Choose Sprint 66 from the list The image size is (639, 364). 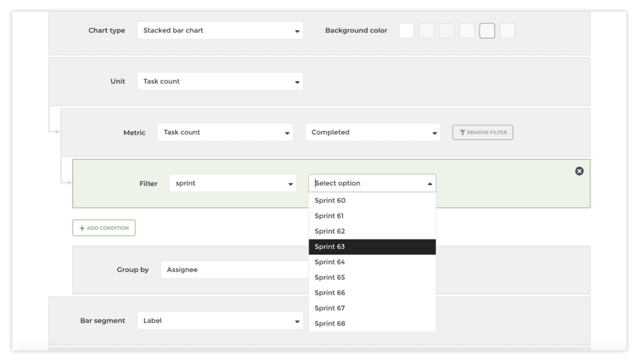click(372, 292)
